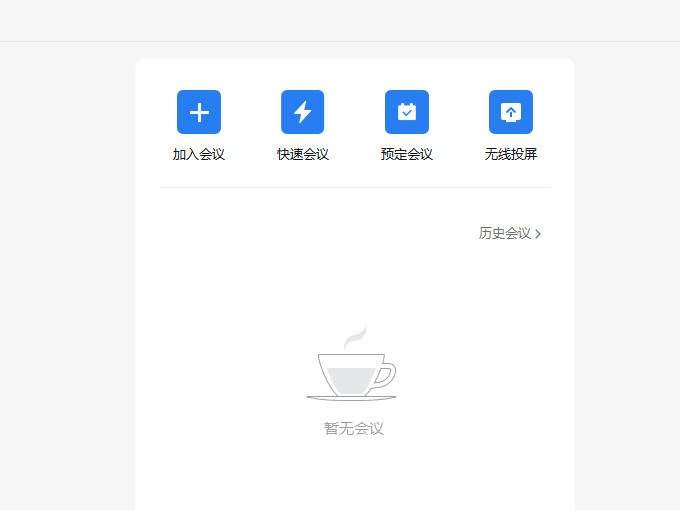The width and height of the screenshot is (680, 510).
Task: Click the 快速会议 label
Action: pyautogui.click(x=303, y=154)
